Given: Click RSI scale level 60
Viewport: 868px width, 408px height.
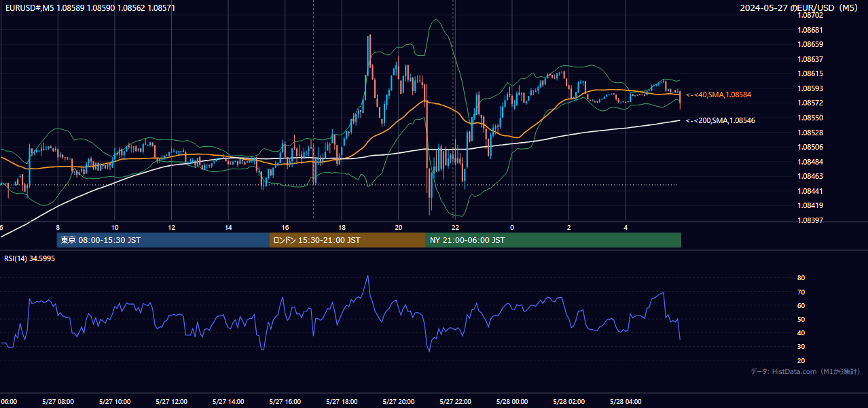Looking at the screenshot, I should [801, 305].
